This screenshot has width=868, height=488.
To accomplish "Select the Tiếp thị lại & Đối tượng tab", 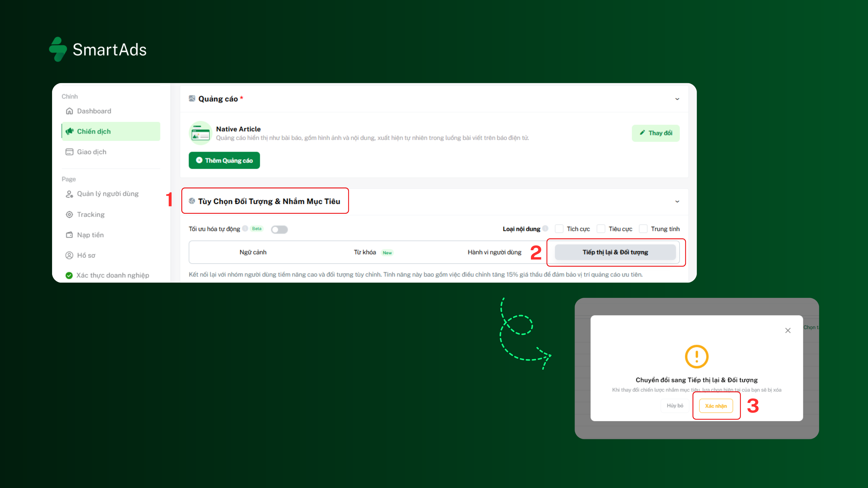I will (615, 252).
